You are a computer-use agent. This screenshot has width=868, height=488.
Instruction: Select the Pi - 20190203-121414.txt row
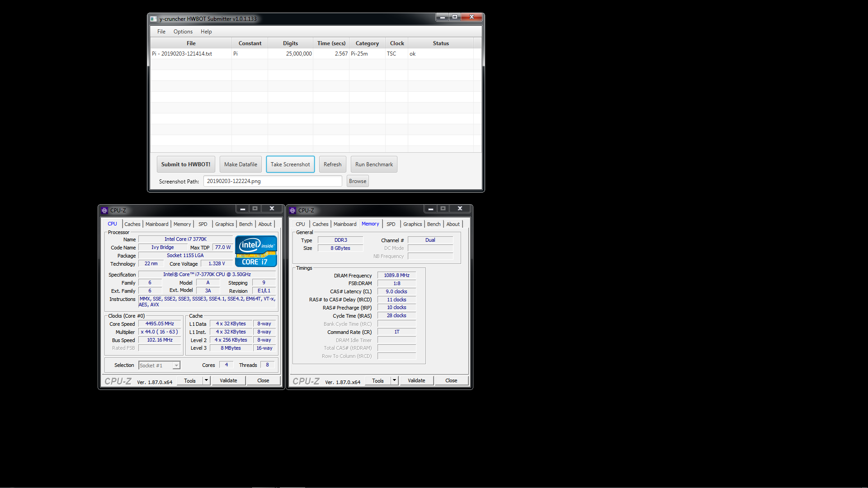pyautogui.click(x=316, y=54)
